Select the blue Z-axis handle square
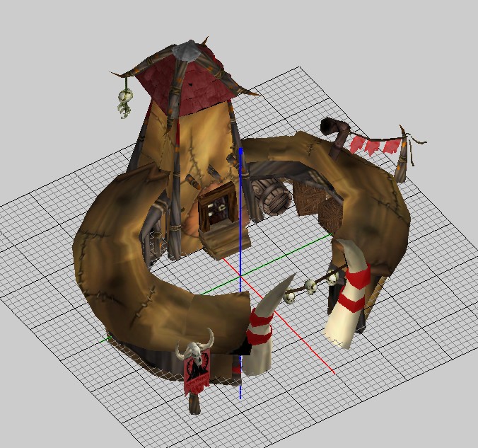 click(x=241, y=151)
